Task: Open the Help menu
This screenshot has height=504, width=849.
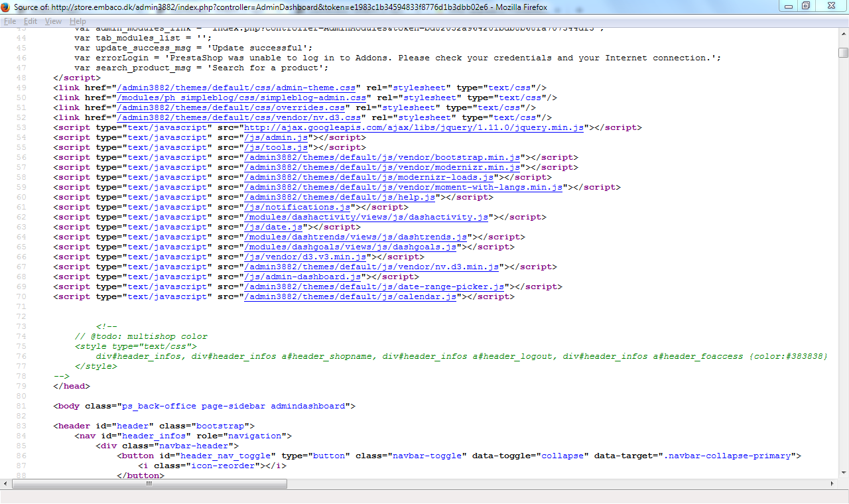Action: 78,21
